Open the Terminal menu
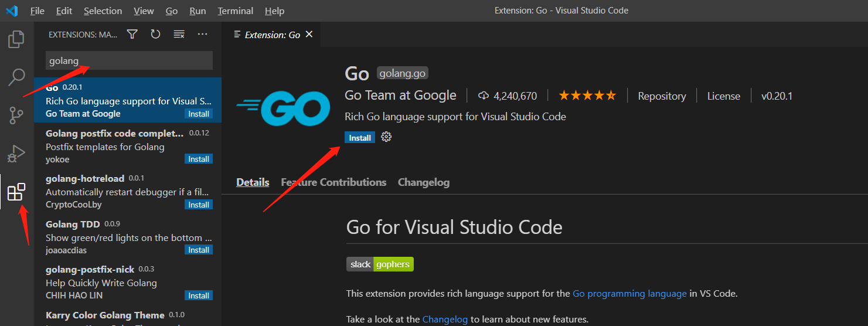 236,11
